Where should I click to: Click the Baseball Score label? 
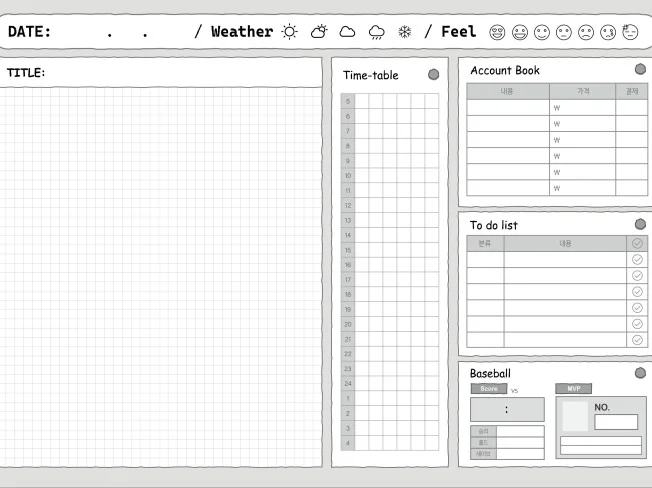coord(488,389)
